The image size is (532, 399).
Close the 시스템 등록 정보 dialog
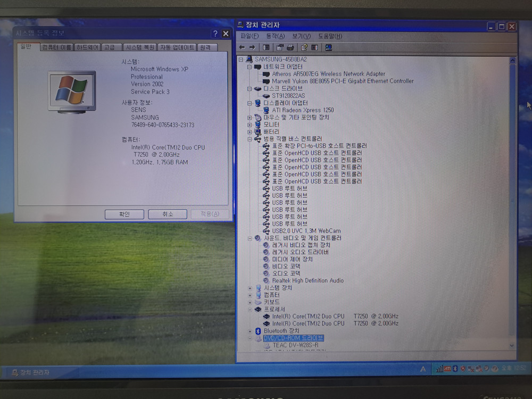(226, 34)
